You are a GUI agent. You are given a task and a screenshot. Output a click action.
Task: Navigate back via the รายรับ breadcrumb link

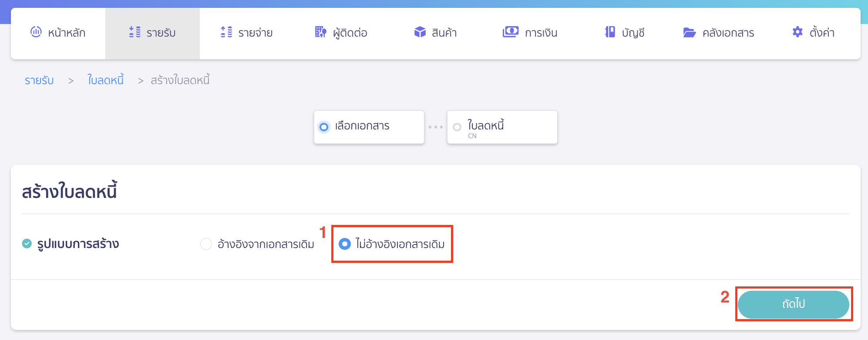click(x=39, y=80)
